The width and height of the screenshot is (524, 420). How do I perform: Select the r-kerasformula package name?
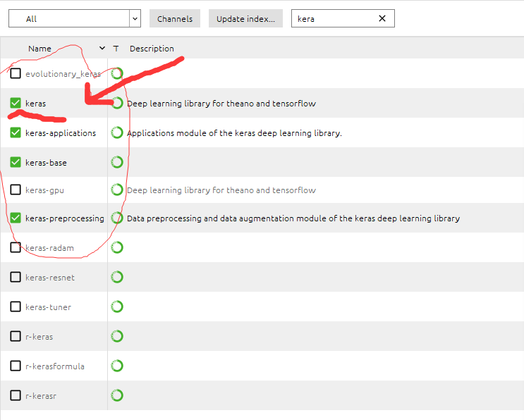coord(55,366)
